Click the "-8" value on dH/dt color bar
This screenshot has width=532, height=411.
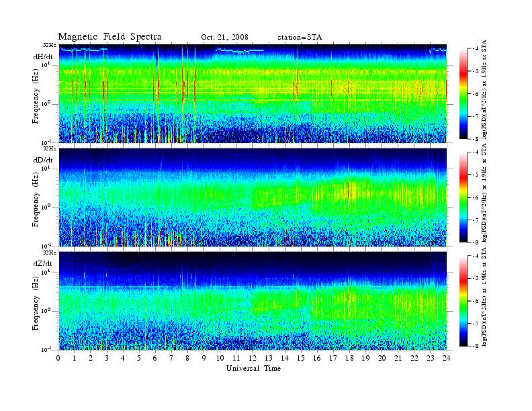[x=476, y=139]
